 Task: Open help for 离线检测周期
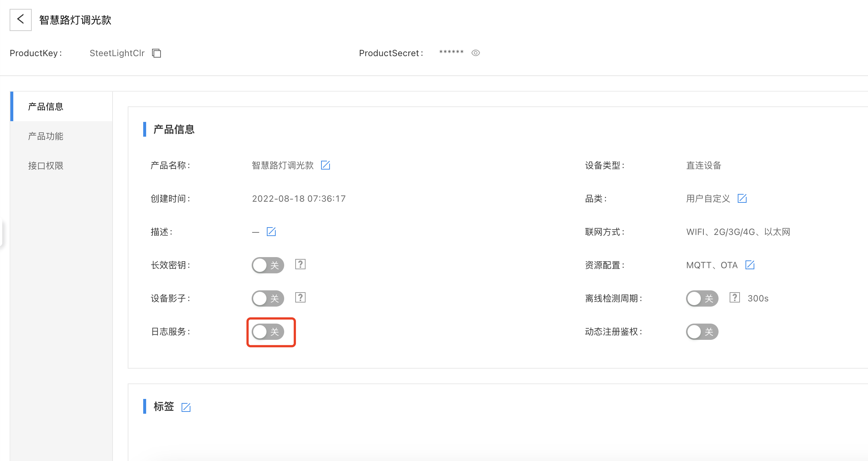coord(735,298)
